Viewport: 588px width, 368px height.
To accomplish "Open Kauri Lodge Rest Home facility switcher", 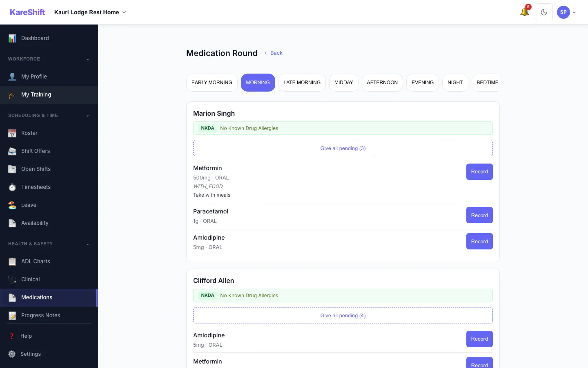I will 90,12.
